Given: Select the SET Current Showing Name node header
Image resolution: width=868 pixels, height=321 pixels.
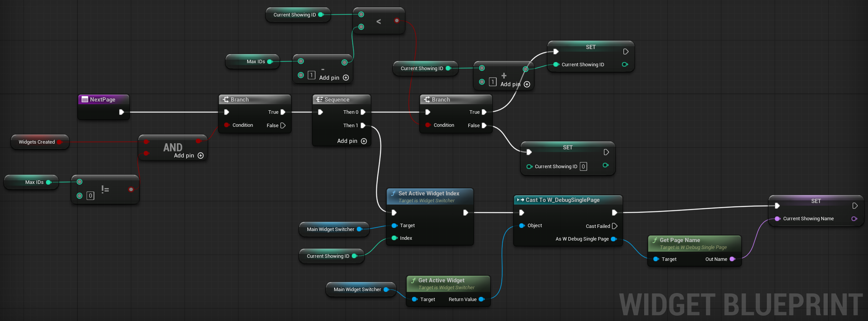Looking at the screenshot, I should pyautogui.click(x=815, y=201).
